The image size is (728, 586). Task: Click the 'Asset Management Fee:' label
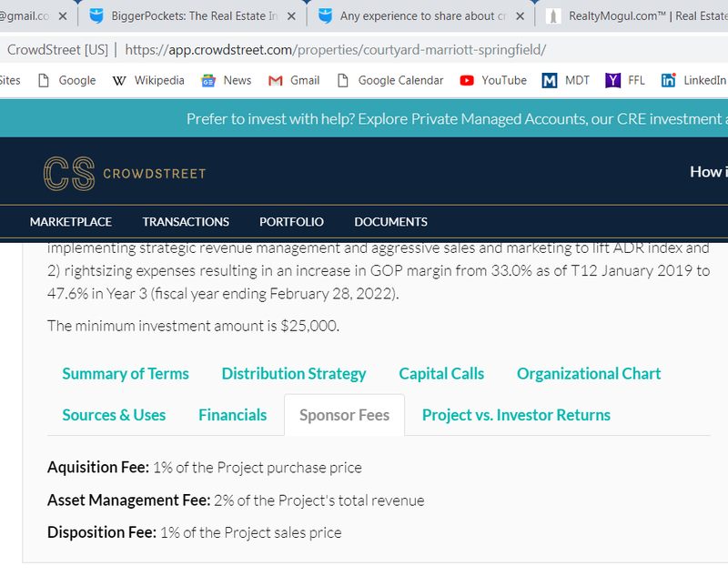pos(129,500)
